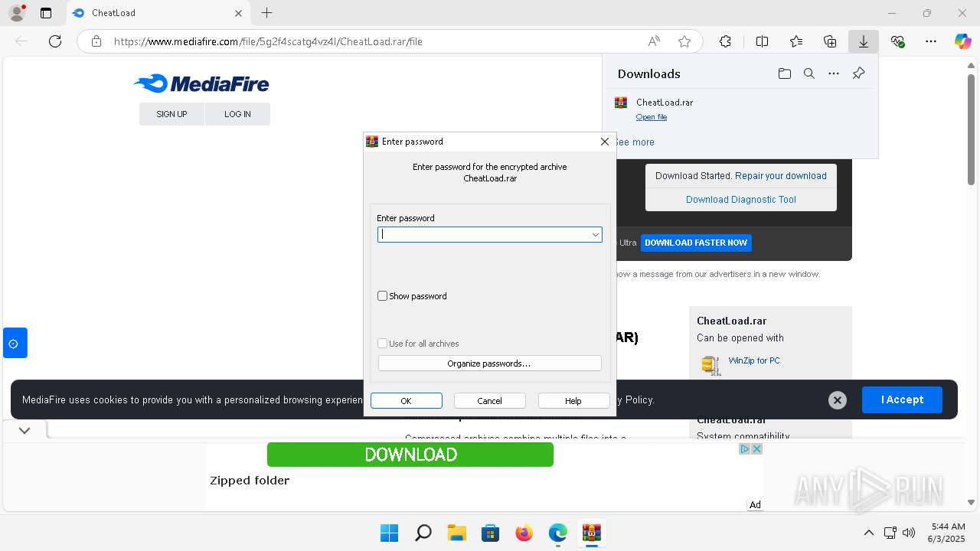The image size is (980, 551).
Task: Toggle split screen icon
Action: click(x=762, y=41)
